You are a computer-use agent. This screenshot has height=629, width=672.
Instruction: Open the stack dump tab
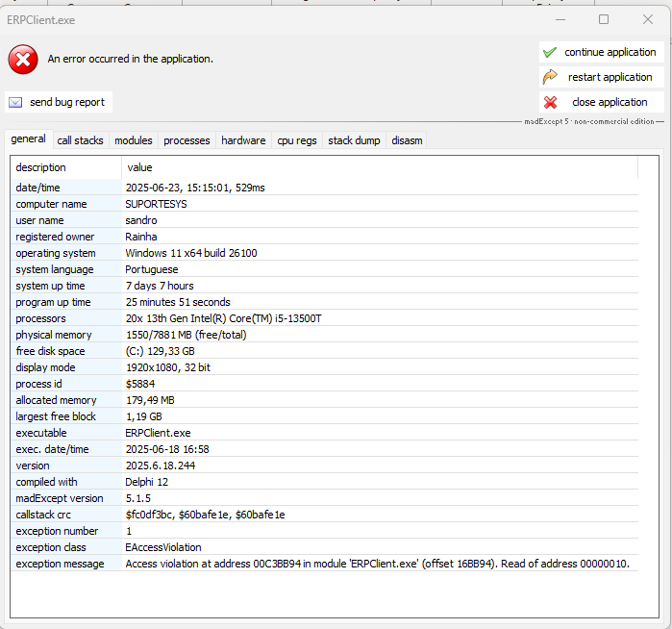pos(354,140)
